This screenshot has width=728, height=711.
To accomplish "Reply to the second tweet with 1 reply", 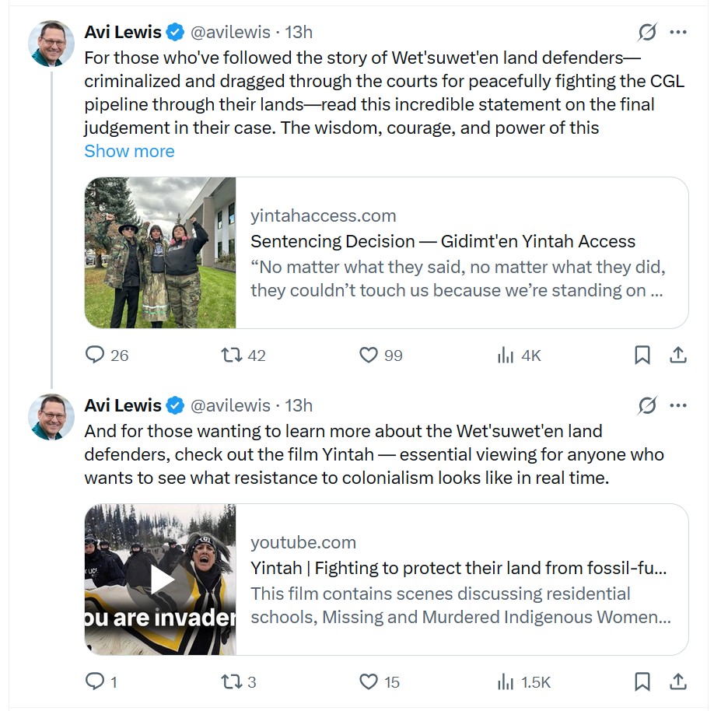I will (x=95, y=682).
